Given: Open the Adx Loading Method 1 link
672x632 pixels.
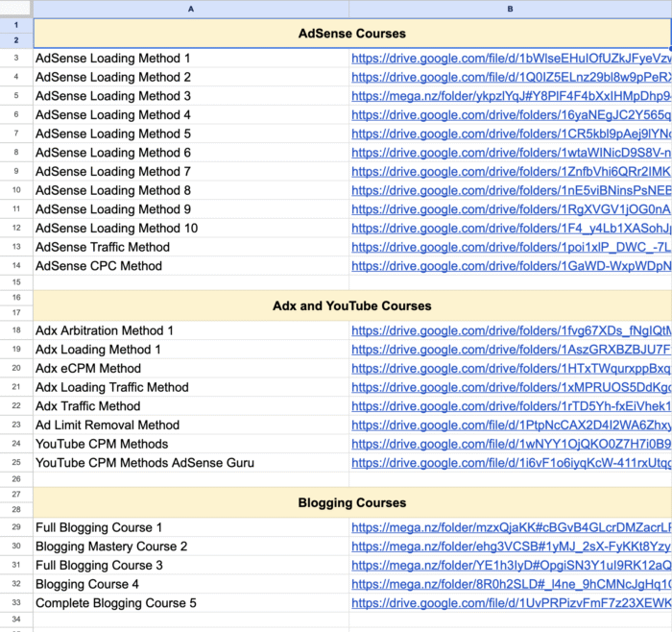Looking at the screenshot, I should [x=512, y=350].
